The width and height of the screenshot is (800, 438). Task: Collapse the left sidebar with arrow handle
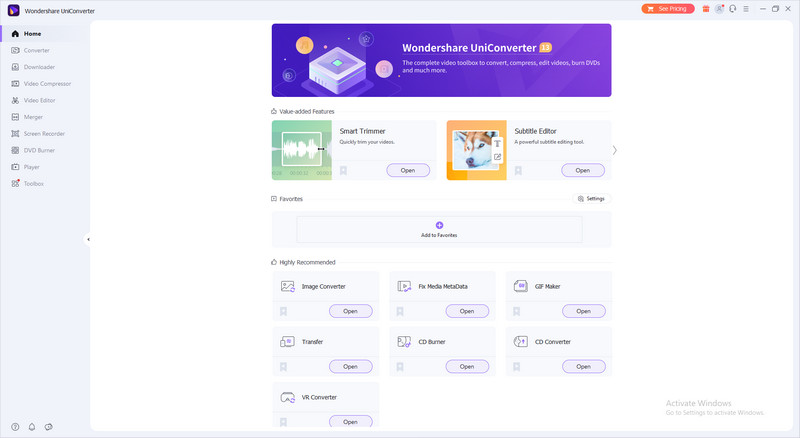point(88,239)
